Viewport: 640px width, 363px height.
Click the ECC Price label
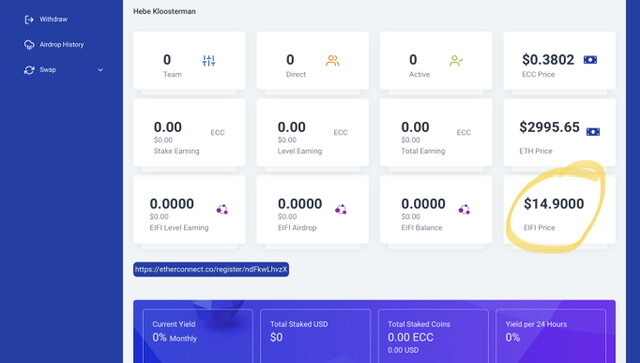point(538,74)
